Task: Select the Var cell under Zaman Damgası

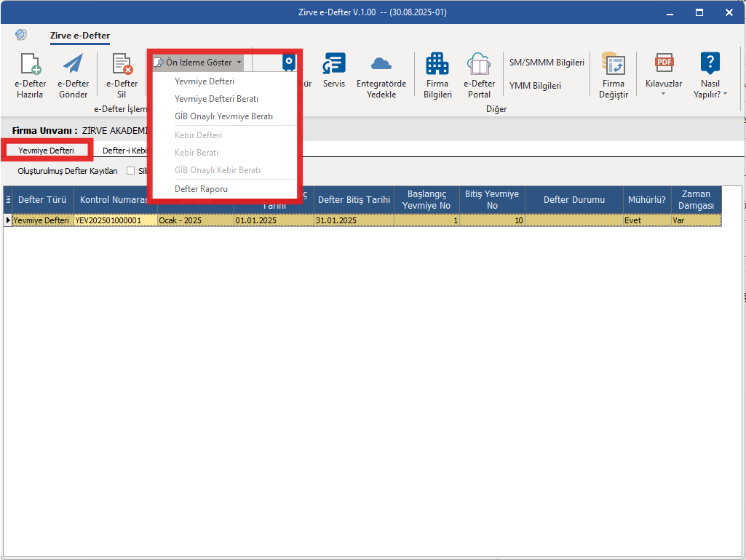Action: coord(696,220)
